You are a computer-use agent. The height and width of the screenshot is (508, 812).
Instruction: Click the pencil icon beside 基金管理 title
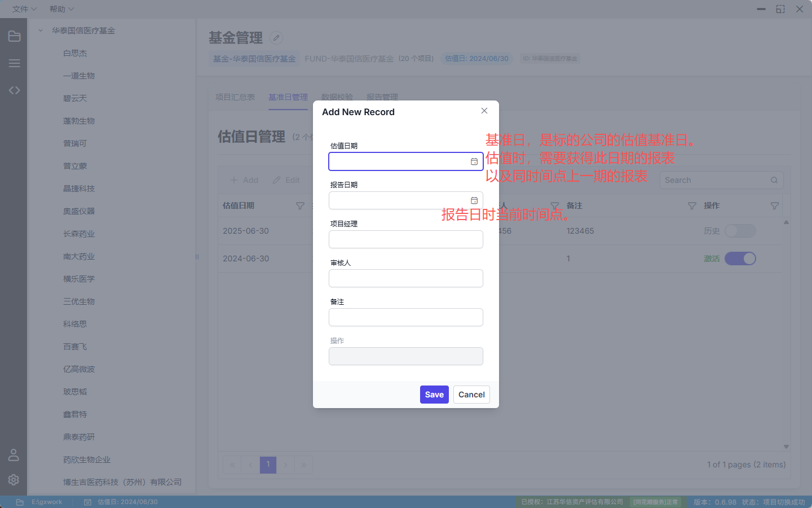tap(276, 38)
